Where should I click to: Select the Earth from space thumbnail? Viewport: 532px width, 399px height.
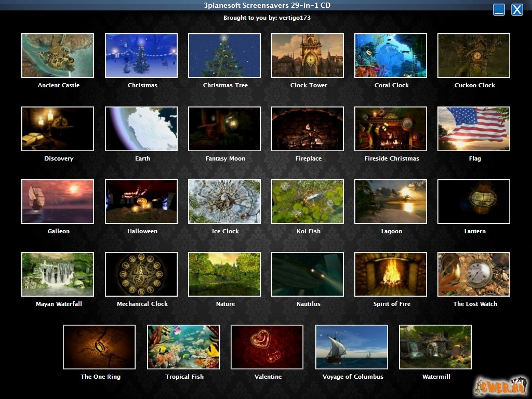141,129
